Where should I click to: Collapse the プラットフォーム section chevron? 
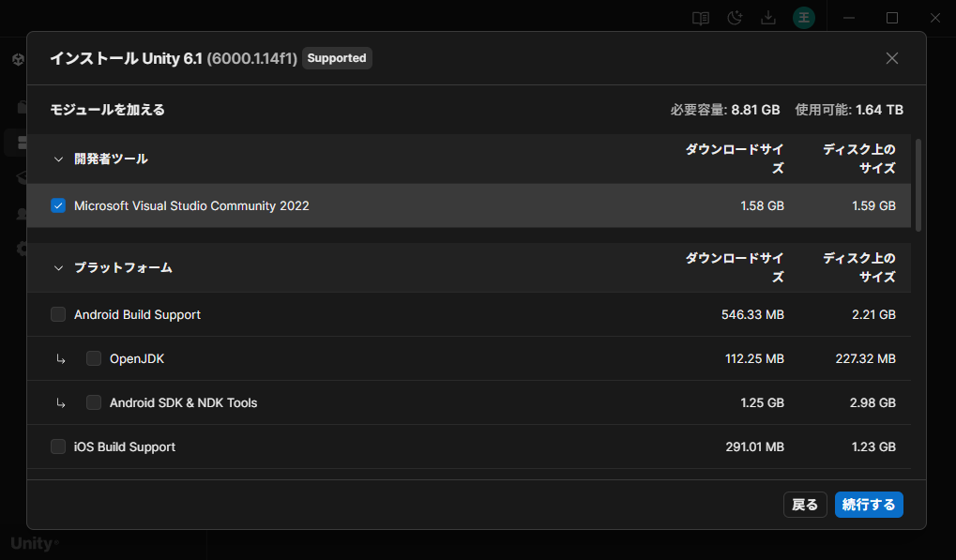(x=58, y=268)
